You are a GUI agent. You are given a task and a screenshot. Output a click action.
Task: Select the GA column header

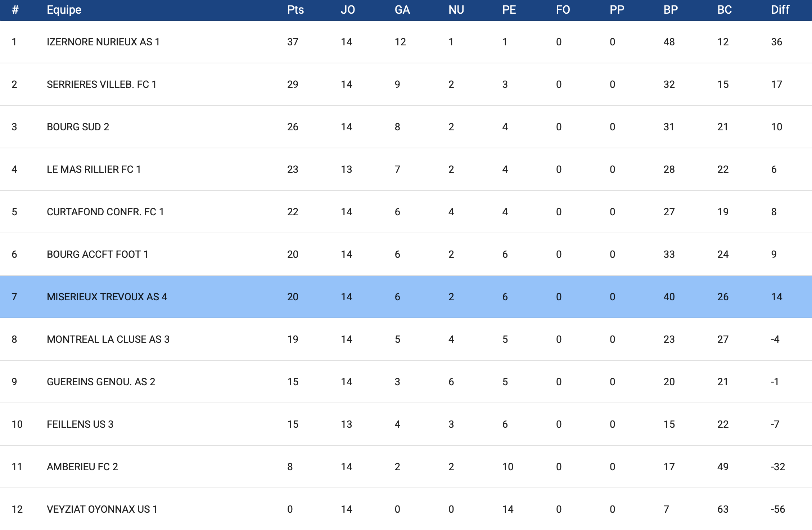402,10
